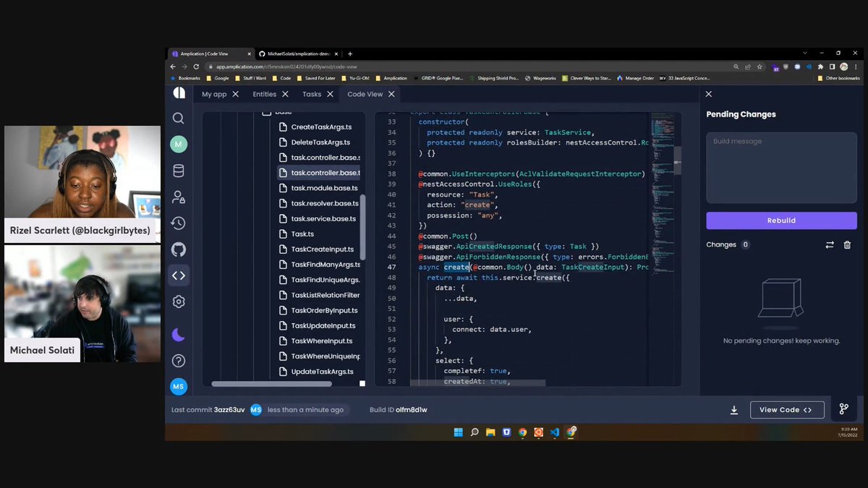Click file tree vertical scrollbar
The width and height of the screenshot is (868, 488).
coord(362,228)
